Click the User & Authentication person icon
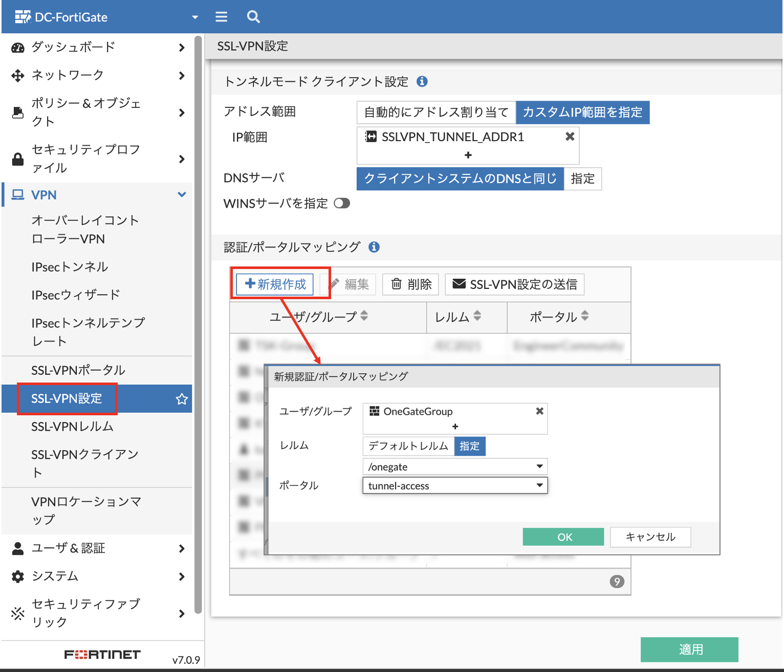Screen dimensions: 784x672 pyautogui.click(x=18, y=548)
